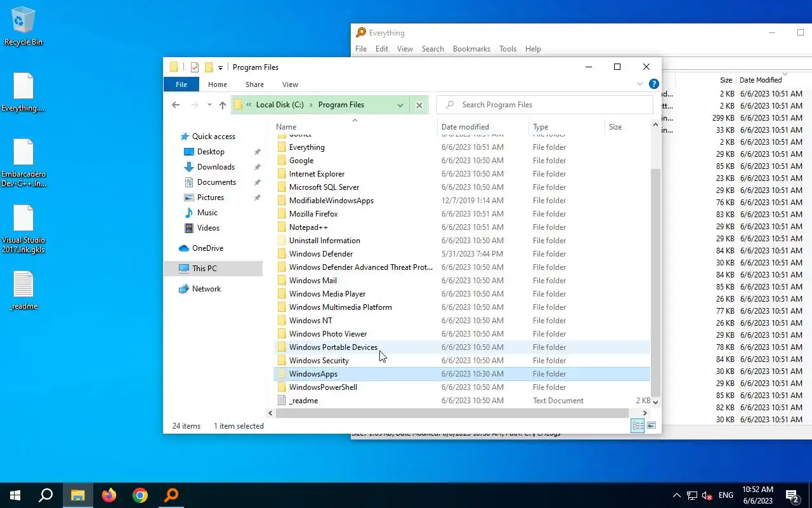Show hidden tray icons chevron
Viewport: 812px width, 508px height.
(676, 495)
